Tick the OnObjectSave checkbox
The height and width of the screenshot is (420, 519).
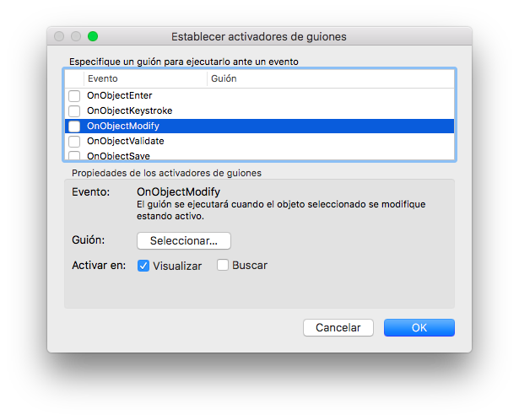click(74, 155)
